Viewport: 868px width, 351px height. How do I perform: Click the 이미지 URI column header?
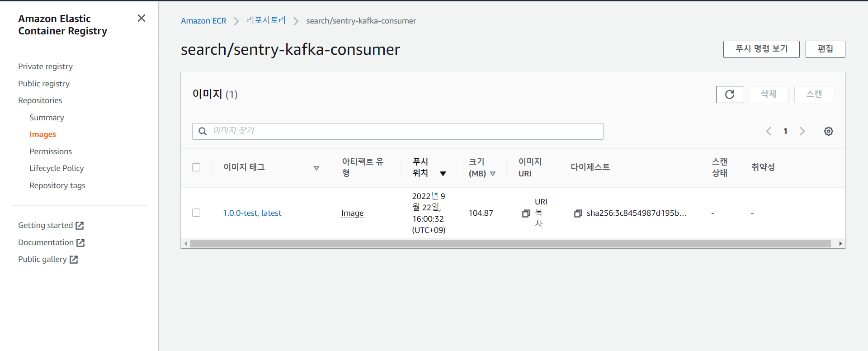pyautogui.click(x=530, y=167)
